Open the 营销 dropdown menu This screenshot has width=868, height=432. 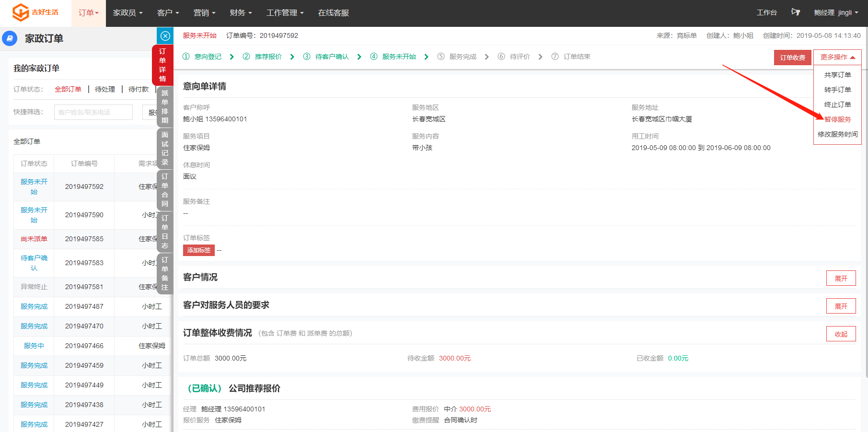204,13
